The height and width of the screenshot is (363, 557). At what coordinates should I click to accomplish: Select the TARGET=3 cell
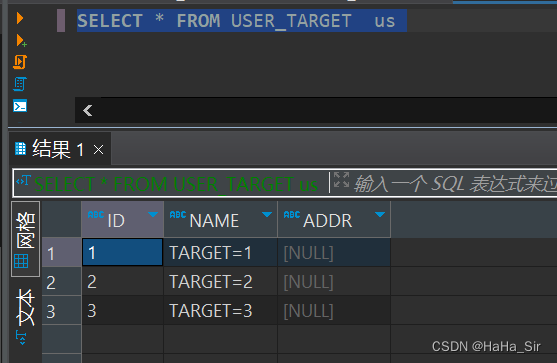pos(221,310)
